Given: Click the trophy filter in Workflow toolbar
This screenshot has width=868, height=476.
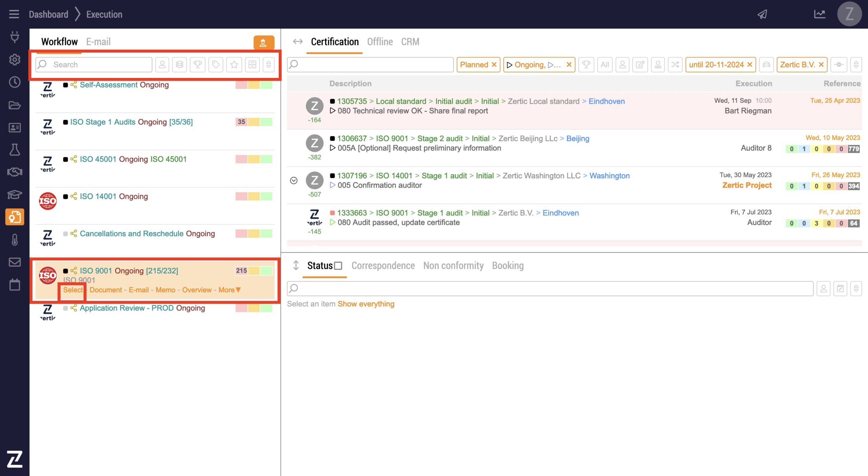Looking at the screenshot, I should [x=197, y=64].
